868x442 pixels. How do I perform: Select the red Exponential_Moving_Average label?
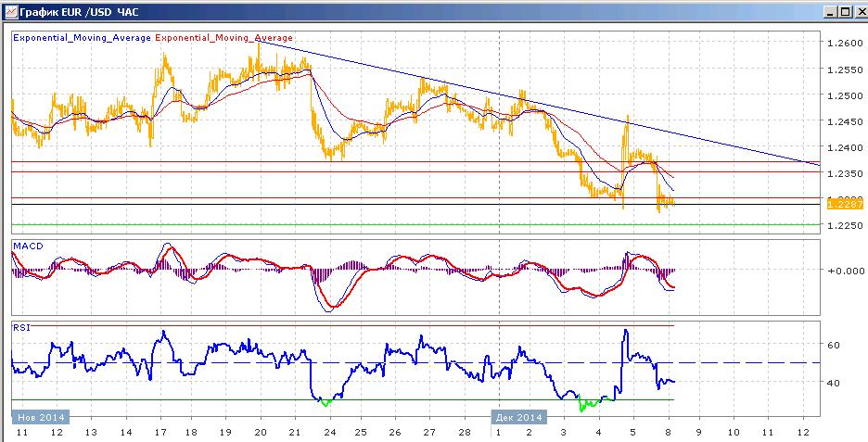(223, 38)
